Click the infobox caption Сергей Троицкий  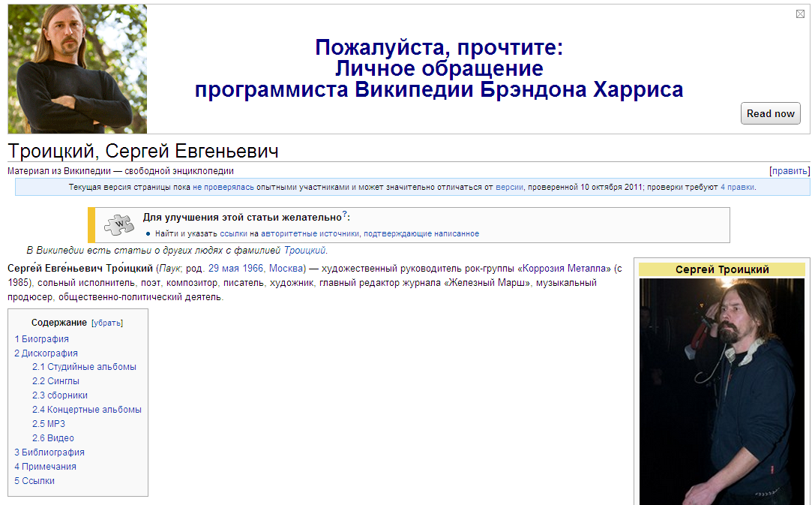pyautogui.click(x=722, y=269)
